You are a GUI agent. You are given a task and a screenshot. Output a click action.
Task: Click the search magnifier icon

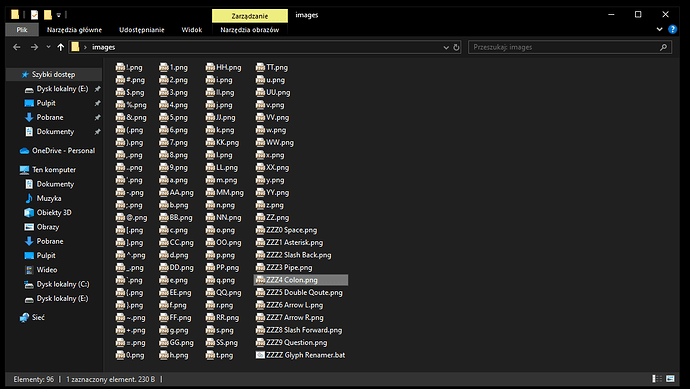click(x=663, y=47)
